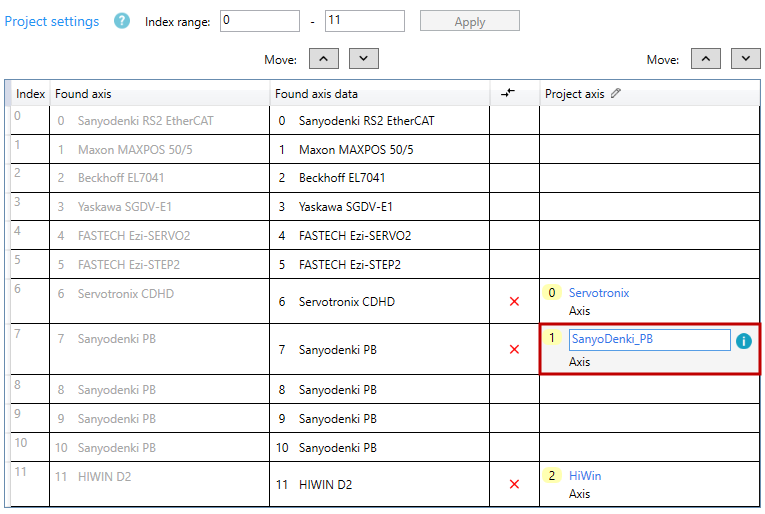Remove the Servotronix CDHD axis link via red X
Screen dimensions: 765x514
(514, 301)
